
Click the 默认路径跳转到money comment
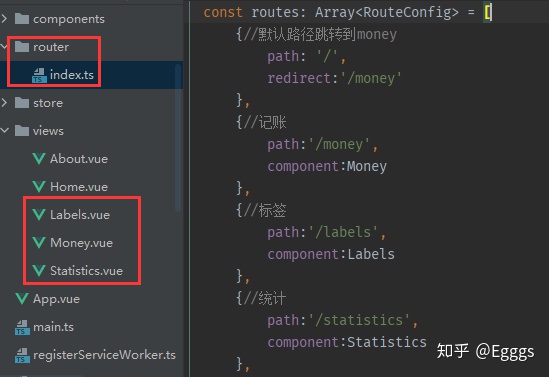click(x=320, y=34)
